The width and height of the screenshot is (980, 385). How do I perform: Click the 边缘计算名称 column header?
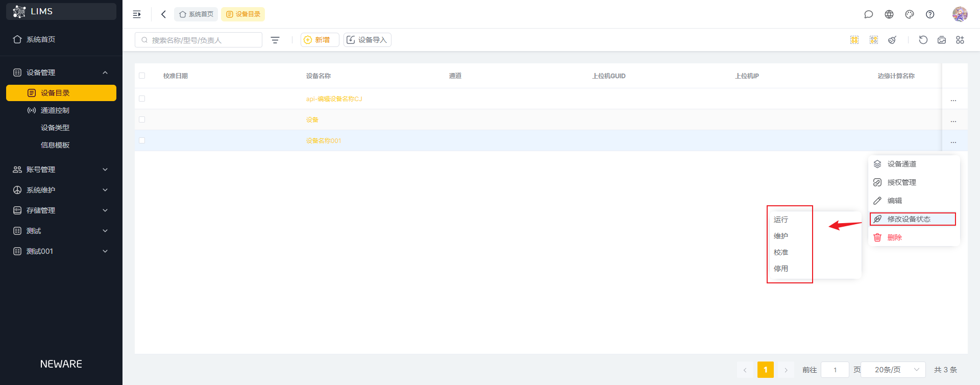[896, 76]
